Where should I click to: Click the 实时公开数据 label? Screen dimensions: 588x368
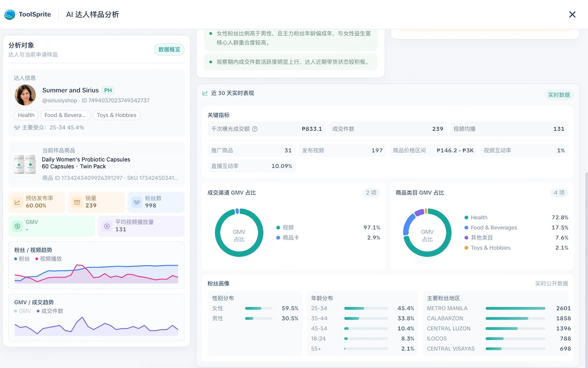pyautogui.click(x=552, y=283)
